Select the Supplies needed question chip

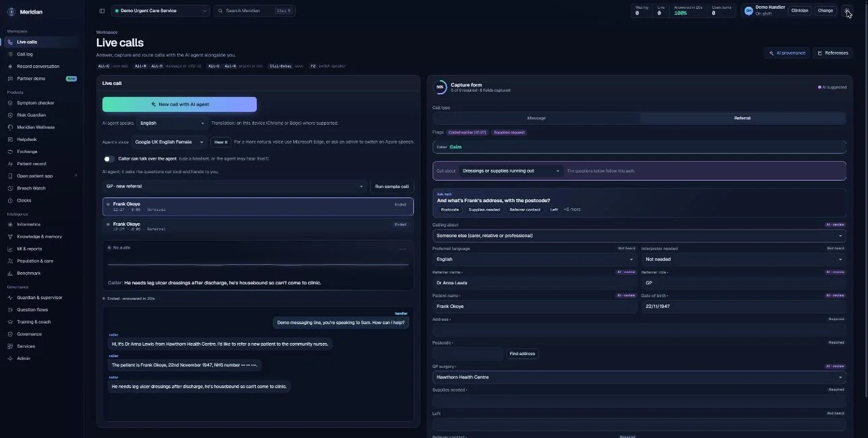484,210
